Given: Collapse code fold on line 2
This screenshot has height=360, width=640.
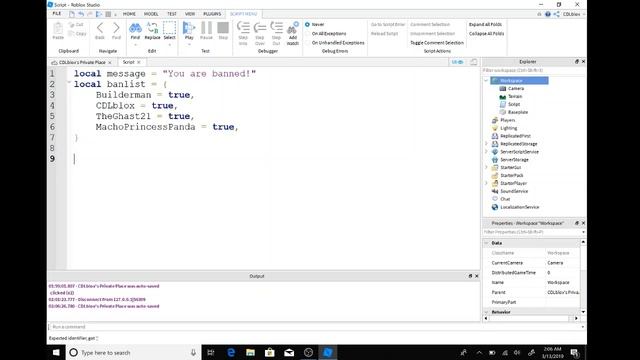Looking at the screenshot, I should pos(69,83).
